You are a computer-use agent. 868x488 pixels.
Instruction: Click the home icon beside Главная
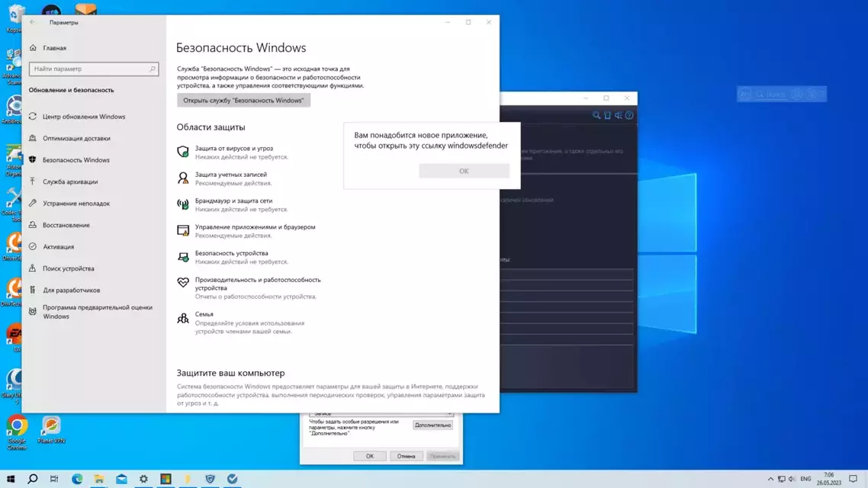(33, 47)
